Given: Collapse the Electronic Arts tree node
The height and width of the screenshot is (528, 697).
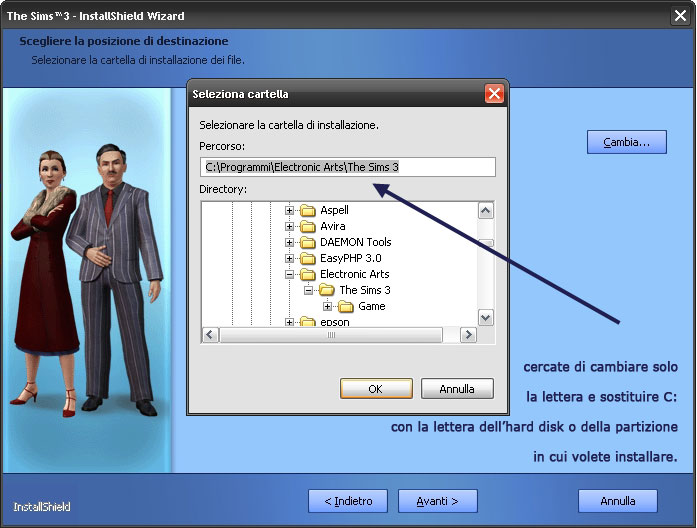Looking at the screenshot, I should tap(289, 274).
